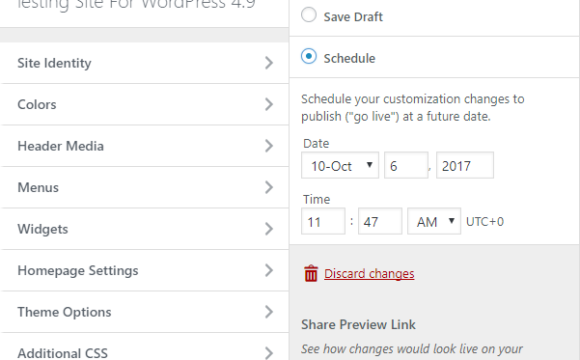
Task: Click the chevron arrow beside Homepage Settings
Action: (269, 270)
